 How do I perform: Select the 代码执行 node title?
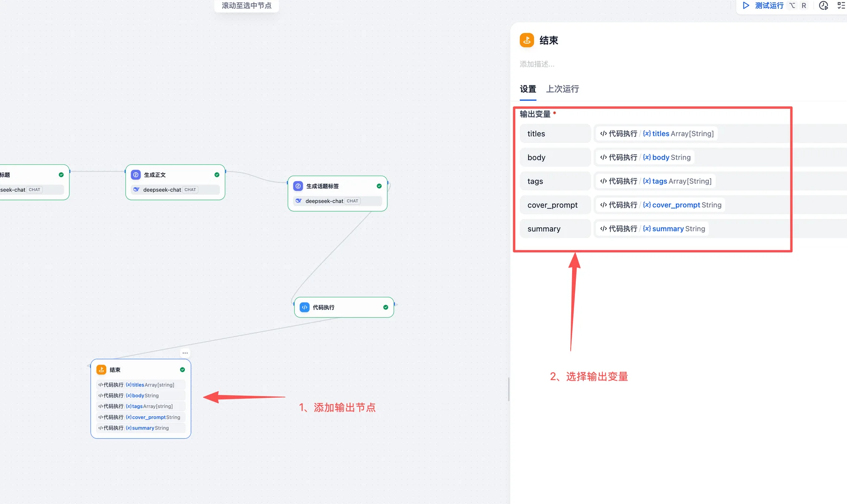[323, 307]
